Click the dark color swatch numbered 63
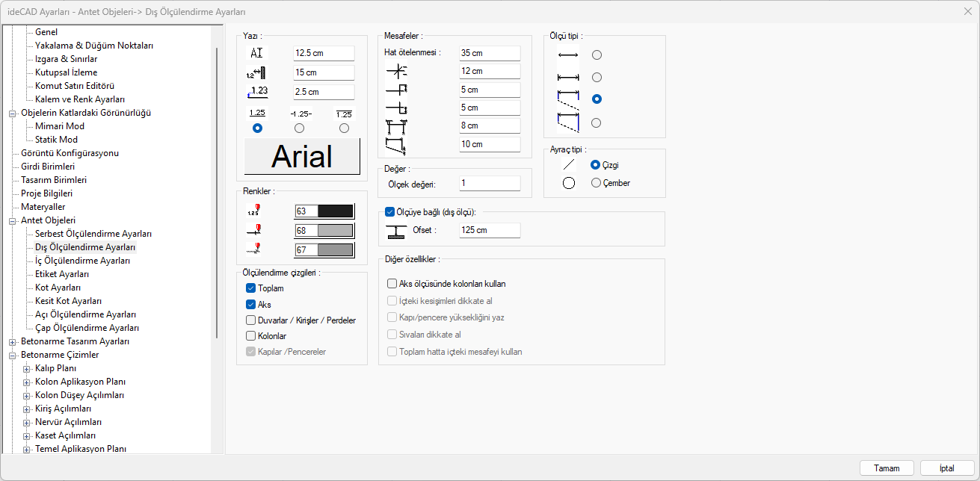 [x=335, y=211]
